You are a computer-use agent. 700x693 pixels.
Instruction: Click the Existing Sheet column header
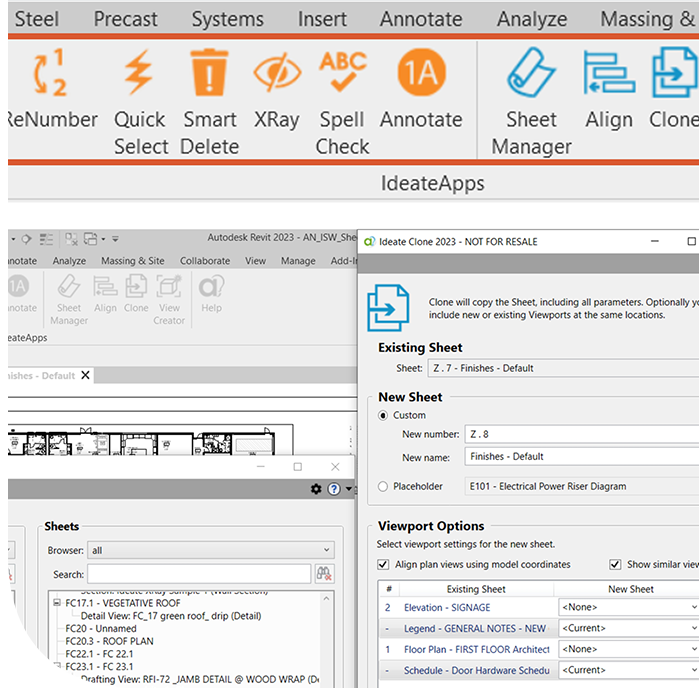tap(476, 589)
